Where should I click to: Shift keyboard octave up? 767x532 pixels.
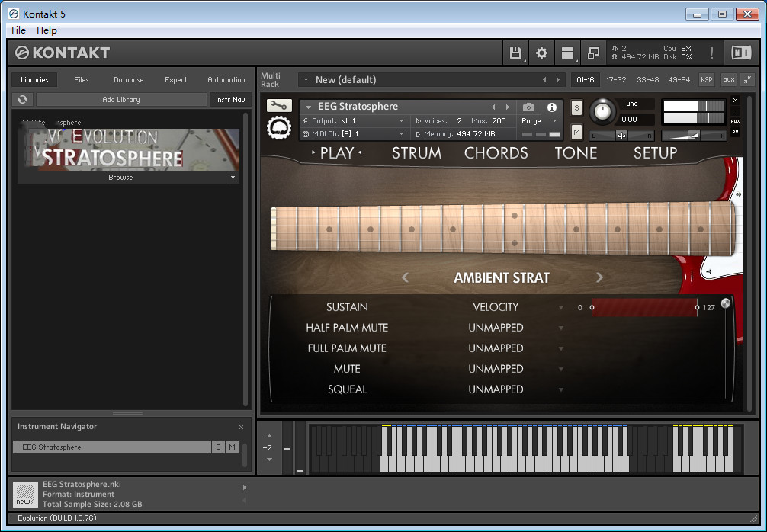[269, 436]
